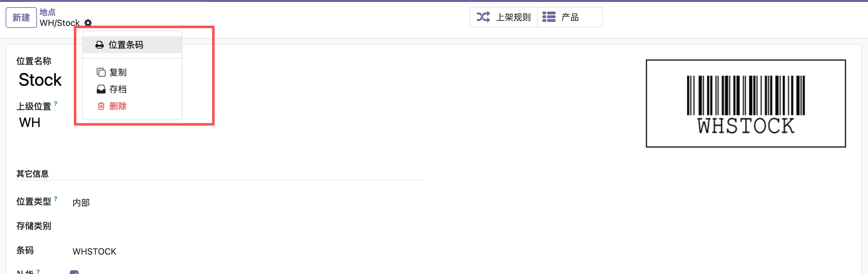This screenshot has height=274, width=868.
Task: Click the WH/Stock breadcrumb title
Action: (60, 23)
